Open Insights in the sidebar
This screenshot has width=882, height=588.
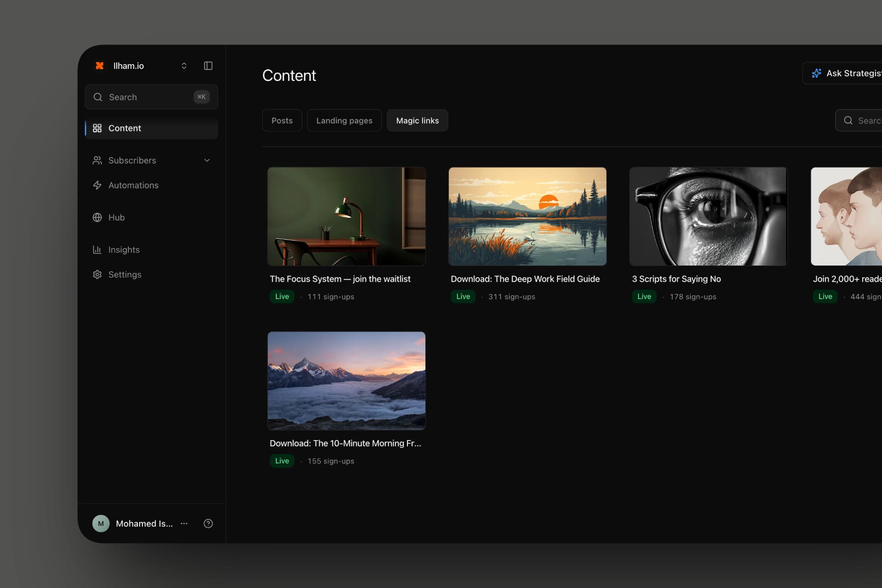(152, 249)
